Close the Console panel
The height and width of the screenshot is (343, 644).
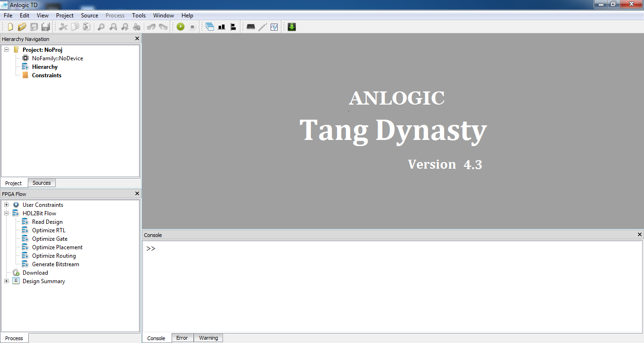click(640, 235)
